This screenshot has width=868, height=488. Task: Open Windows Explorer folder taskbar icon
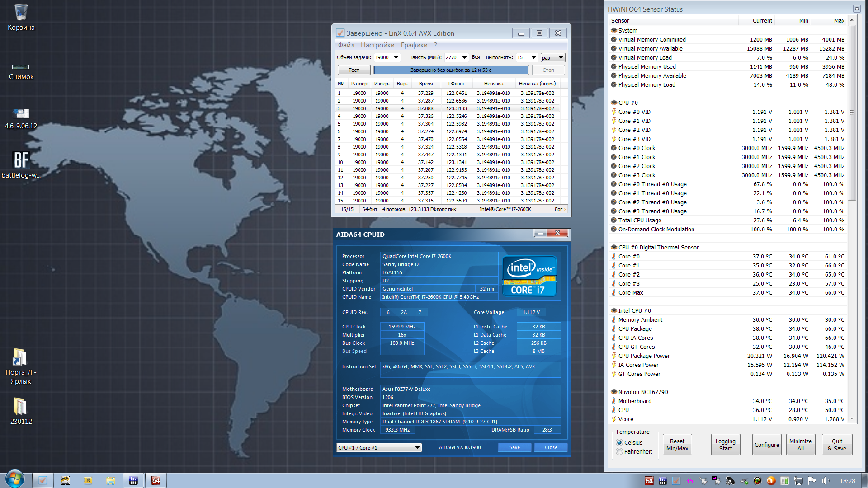pyautogui.click(x=111, y=480)
